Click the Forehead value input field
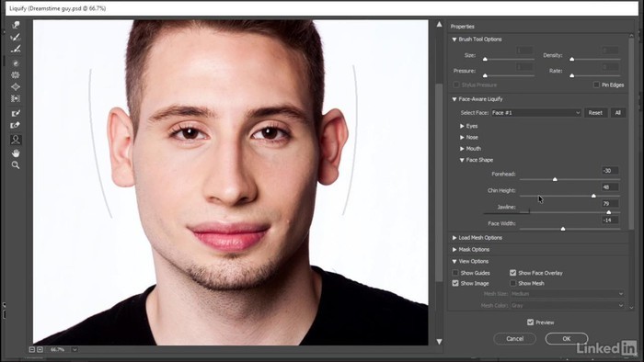 pyautogui.click(x=610, y=171)
